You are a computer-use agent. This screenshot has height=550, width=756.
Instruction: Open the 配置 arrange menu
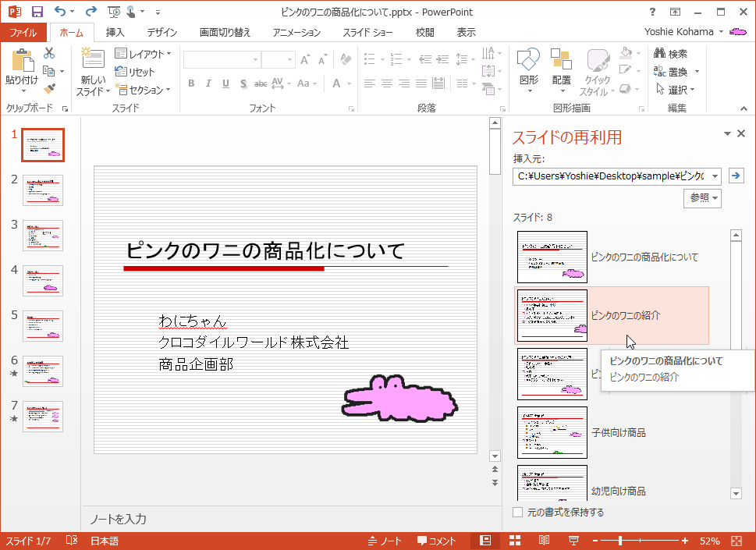[x=562, y=70]
